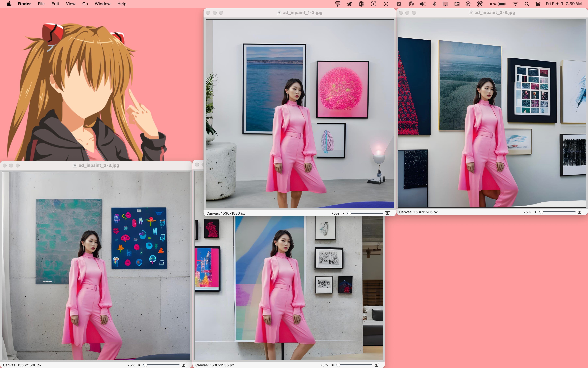Screen dimensions: 588x368
Task: Click the keyboard shortcut window icon
Action: click(457, 4)
